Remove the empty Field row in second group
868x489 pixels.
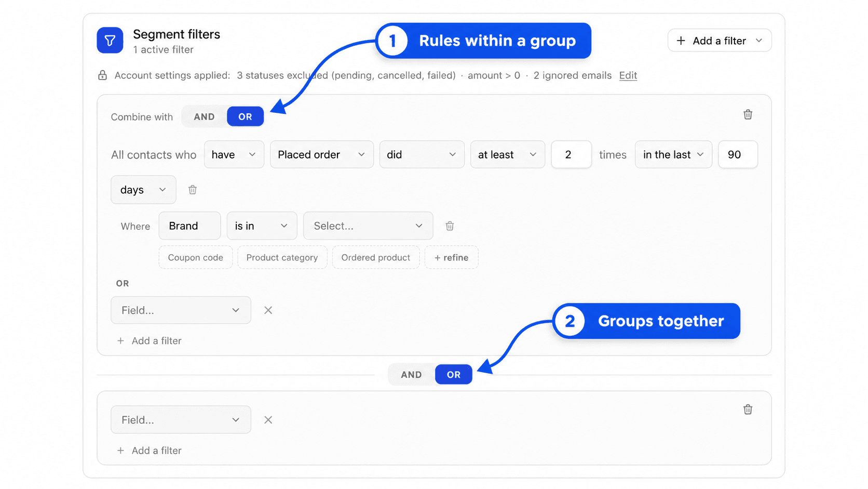point(268,420)
